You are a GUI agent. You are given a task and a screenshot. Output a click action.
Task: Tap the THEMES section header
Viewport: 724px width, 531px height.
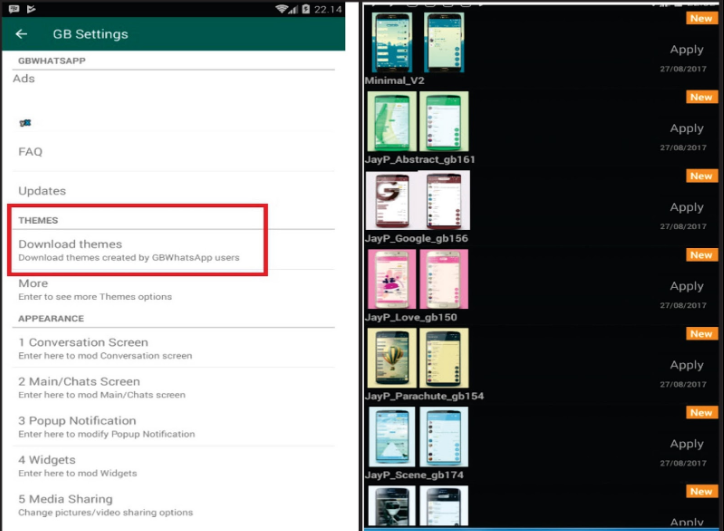pos(38,220)
